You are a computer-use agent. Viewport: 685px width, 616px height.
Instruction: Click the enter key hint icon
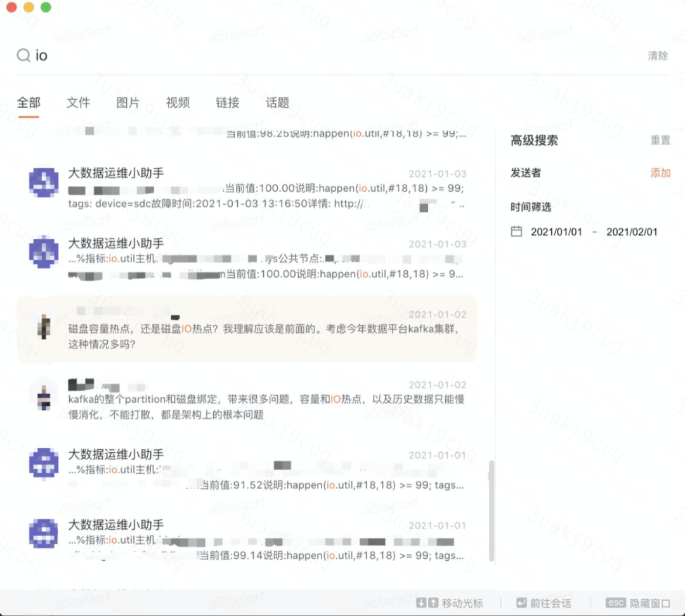click(x=521, y=603)
